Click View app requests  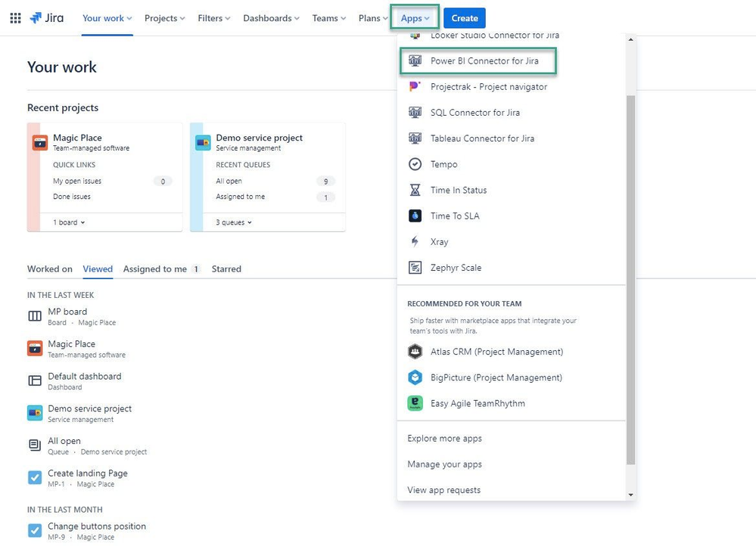(x=444, y=489)
